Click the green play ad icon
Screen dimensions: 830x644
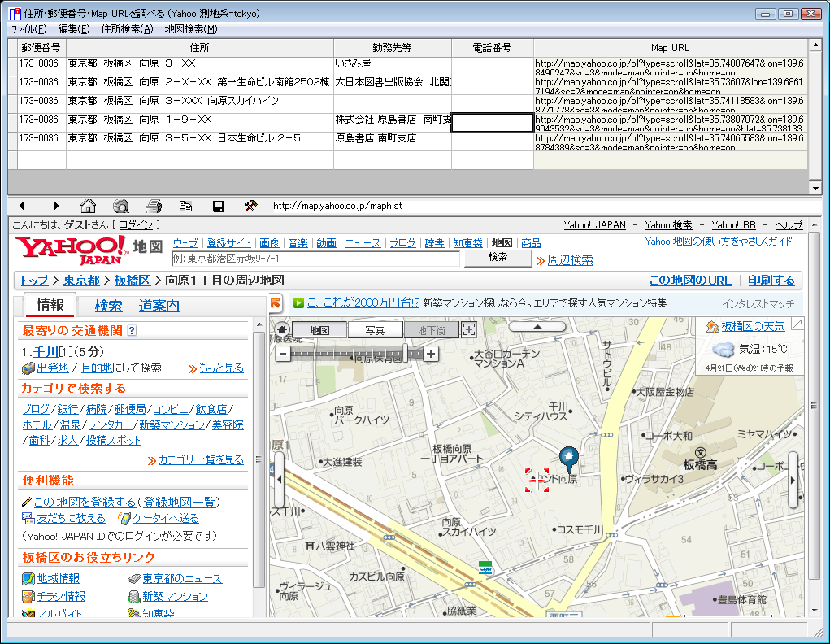point(298,303)
